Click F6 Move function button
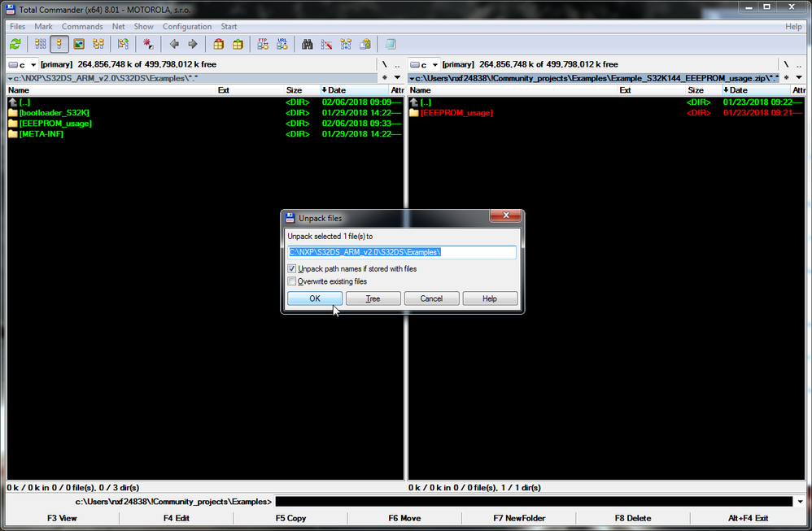The width and height of the screenshot is (812, 531). click(404, 518)
